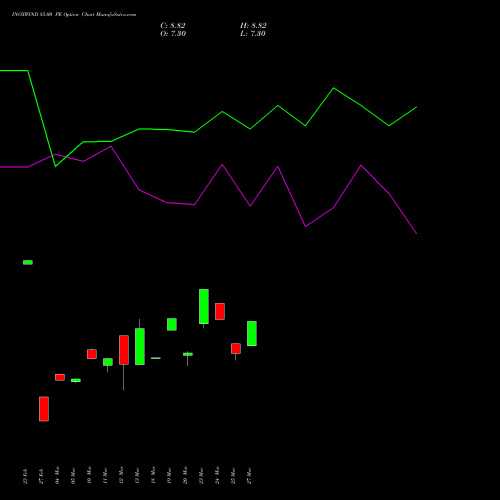
Task: Click the 20 Mar date axis label
Action: pyautogui.click(x=185, y=475)
